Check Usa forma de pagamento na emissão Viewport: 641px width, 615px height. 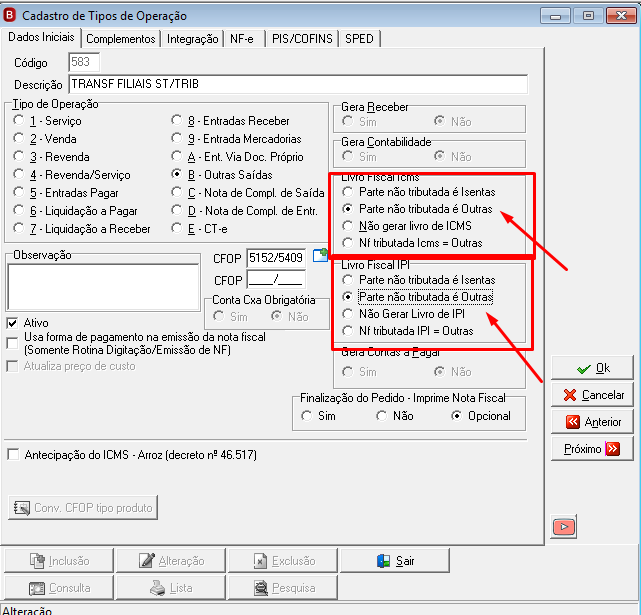point(13,343)
